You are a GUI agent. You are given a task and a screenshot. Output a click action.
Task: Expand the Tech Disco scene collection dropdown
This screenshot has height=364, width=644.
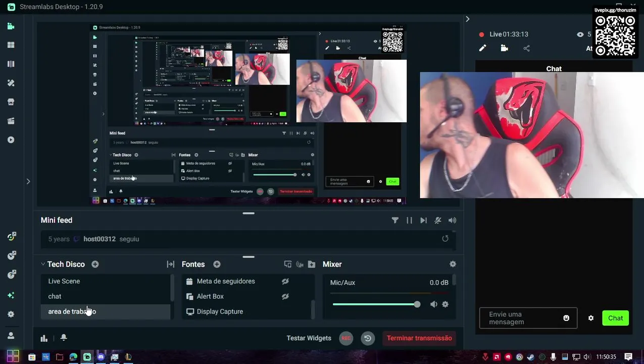tap(43, 264)
